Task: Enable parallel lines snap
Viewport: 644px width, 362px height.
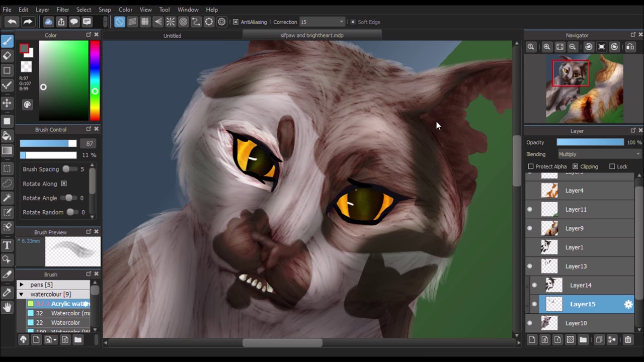Action: (132, 22)
